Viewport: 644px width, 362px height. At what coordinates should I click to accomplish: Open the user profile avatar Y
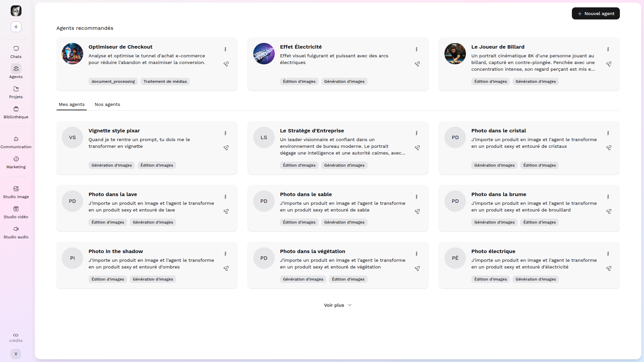coord(16,354)
